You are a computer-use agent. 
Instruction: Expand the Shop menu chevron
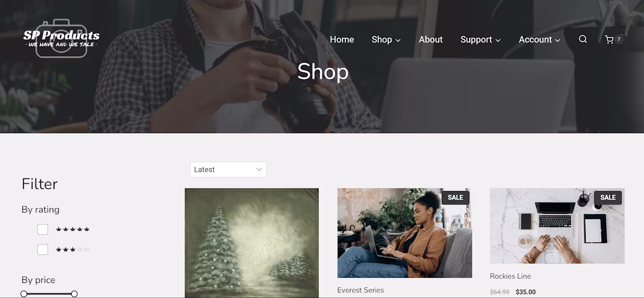click(398, 40)
